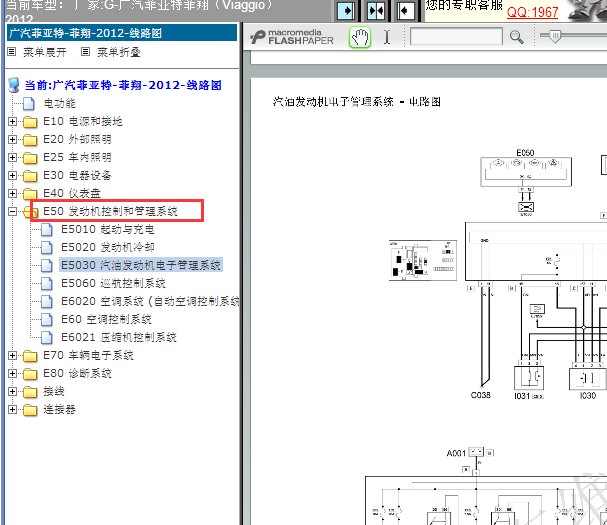Click the Macromedia FlashPaper logo
The image size is (607, 525).
(291, 37)
